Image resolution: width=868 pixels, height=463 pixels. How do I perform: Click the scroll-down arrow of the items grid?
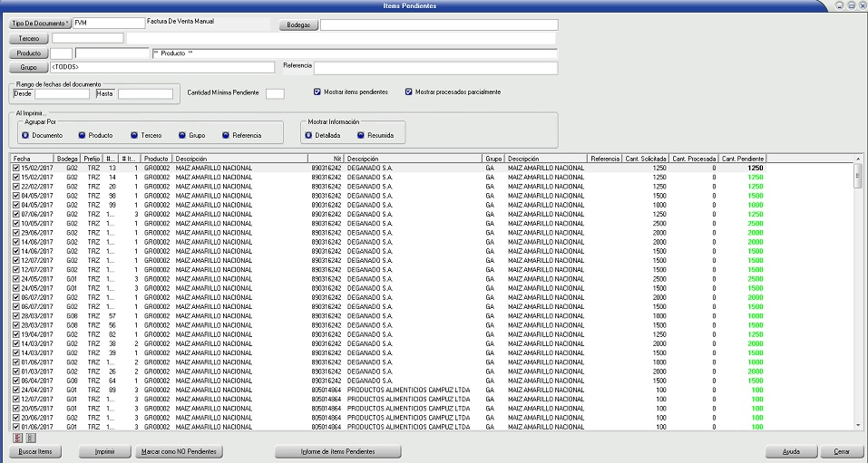858,424
